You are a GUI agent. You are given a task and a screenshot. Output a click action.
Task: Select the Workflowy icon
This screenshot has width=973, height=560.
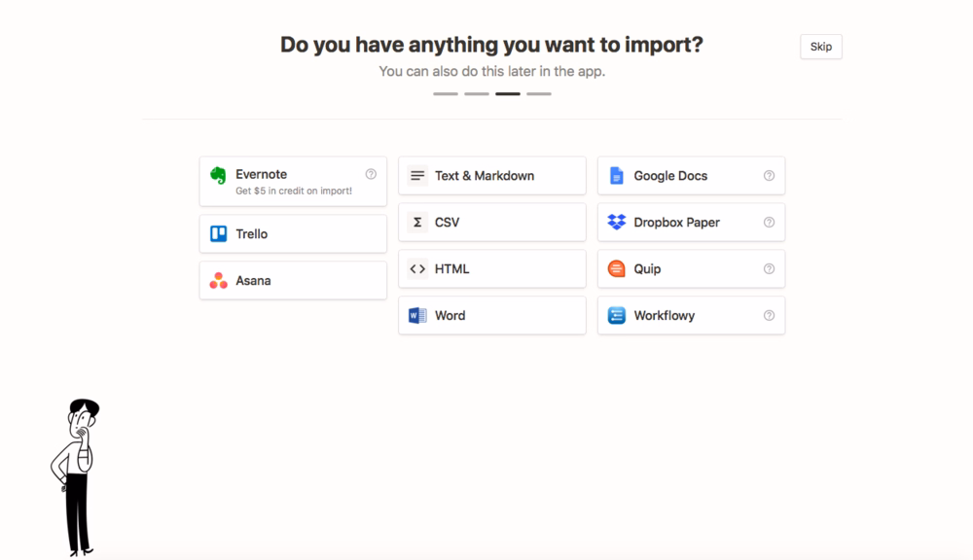pos(616,315)
